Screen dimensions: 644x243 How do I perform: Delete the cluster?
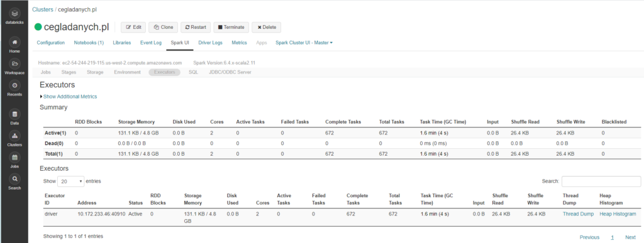(x=267, y=28)
